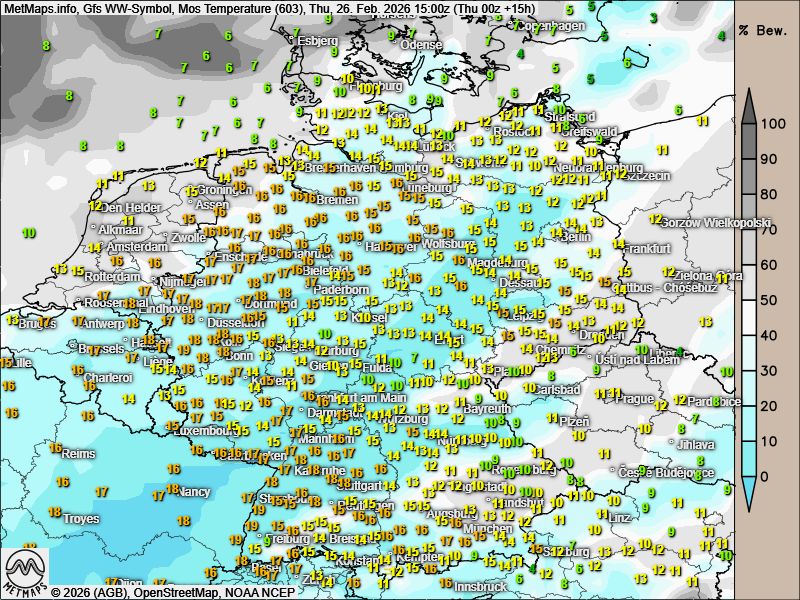Image resolution: width=800 pixels, height=600 pixels.
Task: Select the Linz city label
Action: 620,517
